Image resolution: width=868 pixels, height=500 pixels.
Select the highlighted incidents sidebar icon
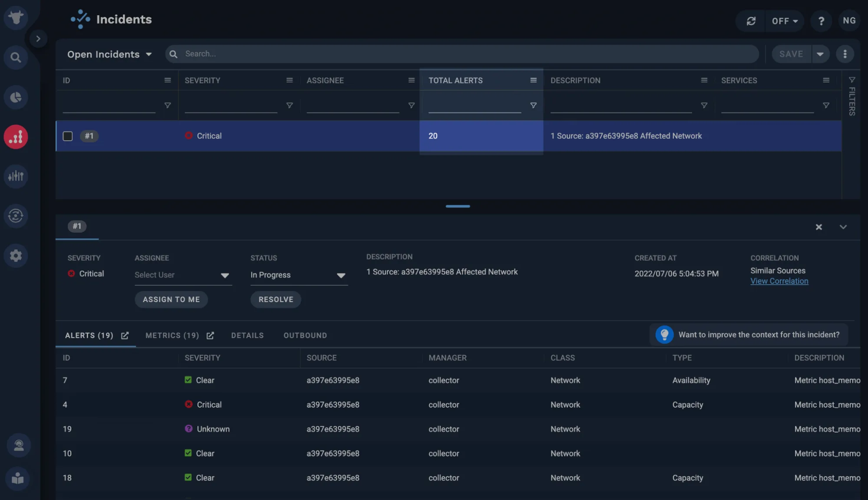[x=16, y=137]
